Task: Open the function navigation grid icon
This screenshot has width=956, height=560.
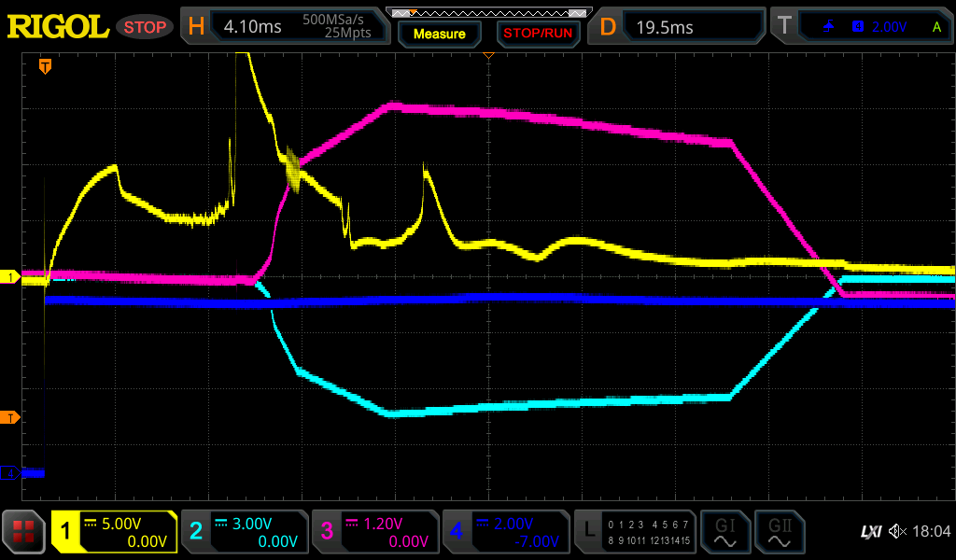Action: coord(24,533)
